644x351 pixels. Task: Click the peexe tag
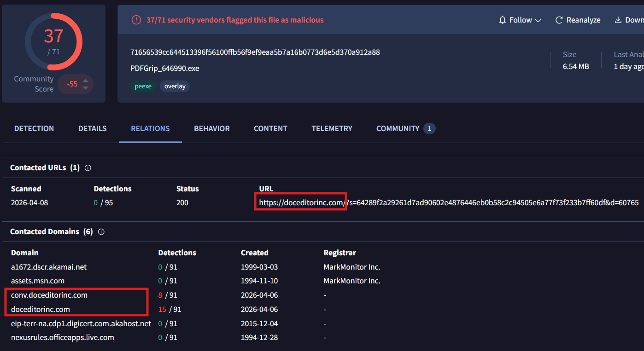143,86
